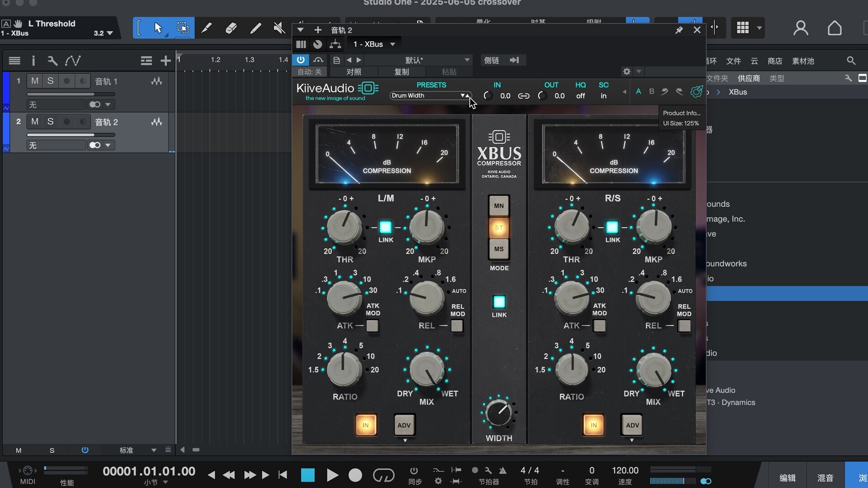The height and width of the screenshot is (488, 868).
Task: Select the Range tool
Action: (x=183, y=28)
